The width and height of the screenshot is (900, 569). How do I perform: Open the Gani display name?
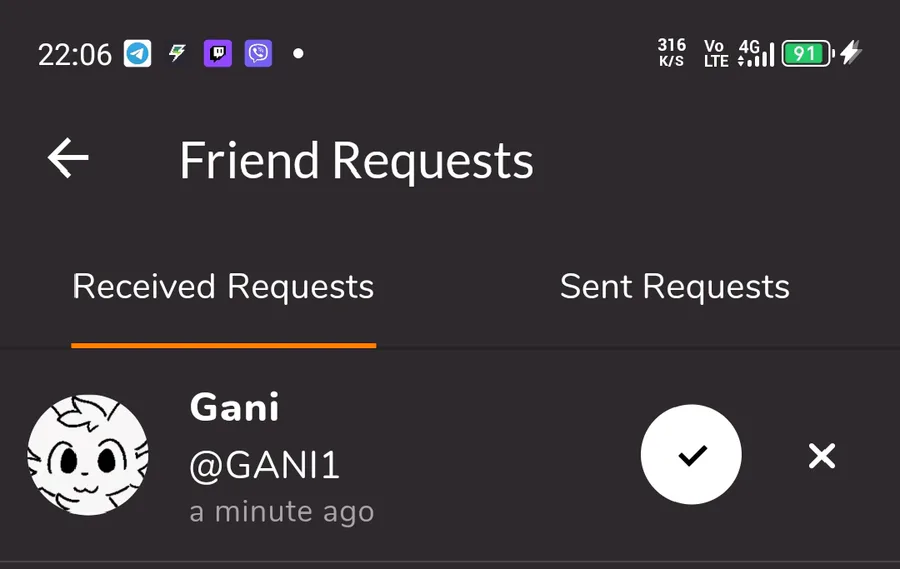235,407
